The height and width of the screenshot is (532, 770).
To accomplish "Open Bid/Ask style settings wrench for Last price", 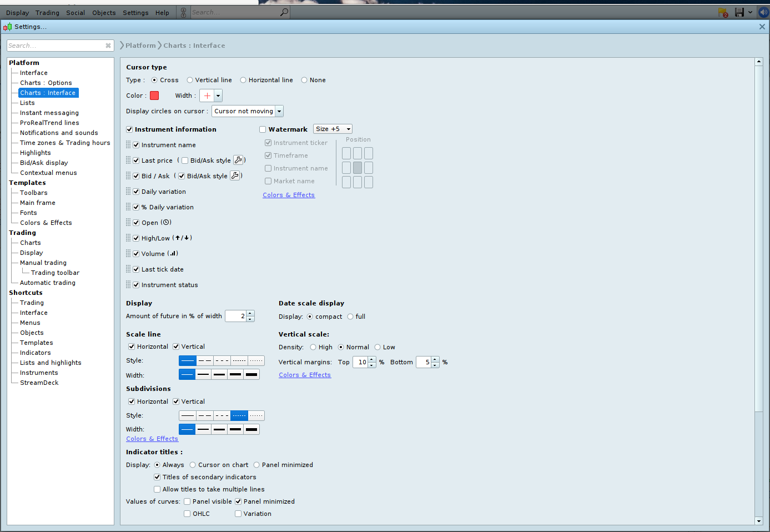I will tap(238, 160).
